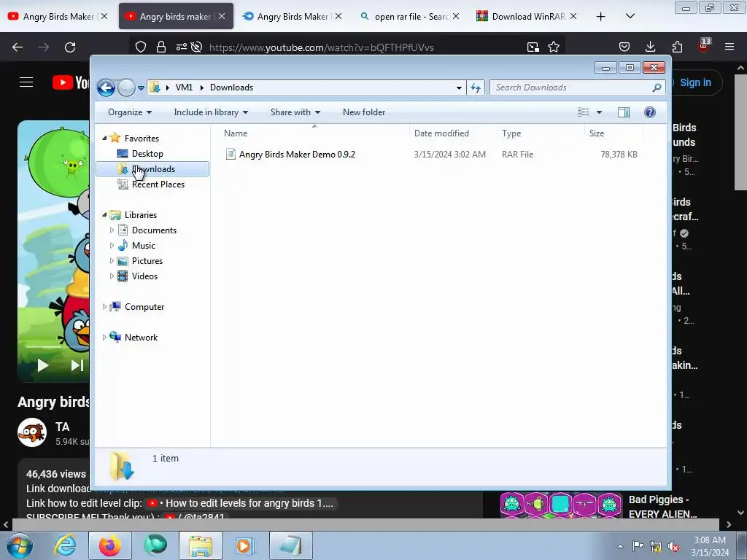The image size is (747, 560).
Task: Expand the Network node
Action: pos(104,337)
